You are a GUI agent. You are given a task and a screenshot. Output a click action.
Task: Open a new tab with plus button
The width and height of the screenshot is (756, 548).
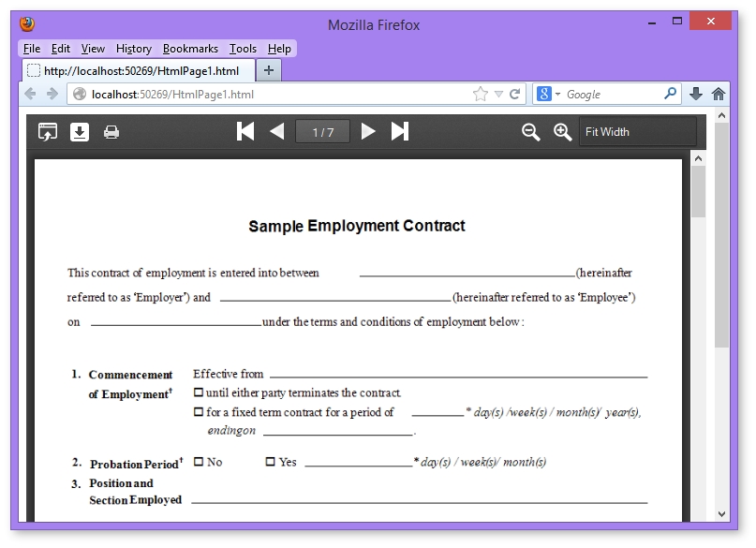[x=269, y=71]
